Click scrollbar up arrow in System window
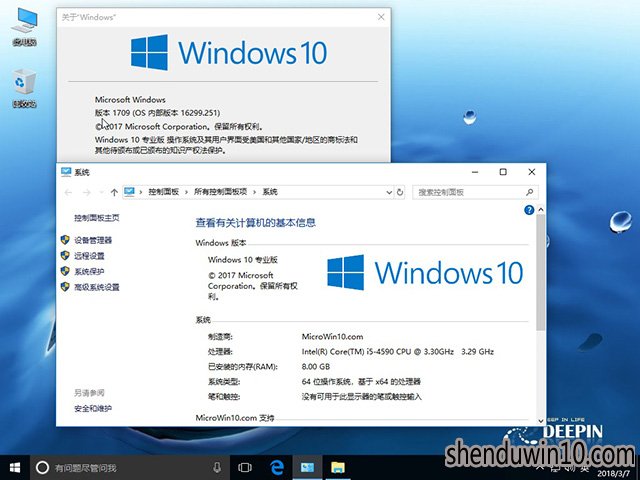This screenshot has height=480, width=640. 541,210
